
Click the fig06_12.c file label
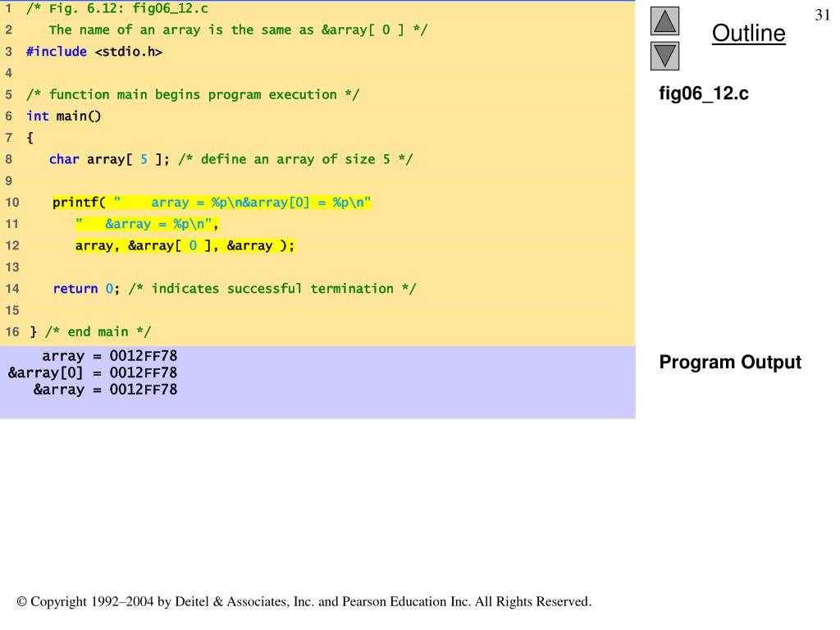coord(704,94)
